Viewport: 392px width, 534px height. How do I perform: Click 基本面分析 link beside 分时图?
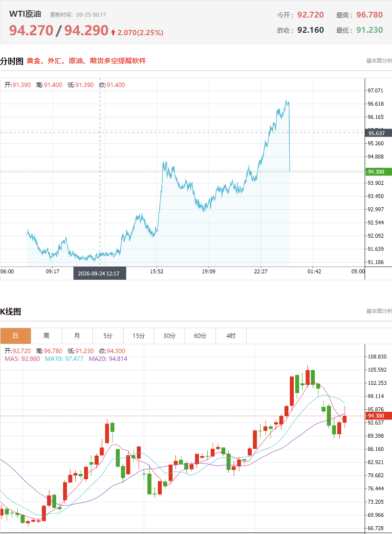(379, 61)
